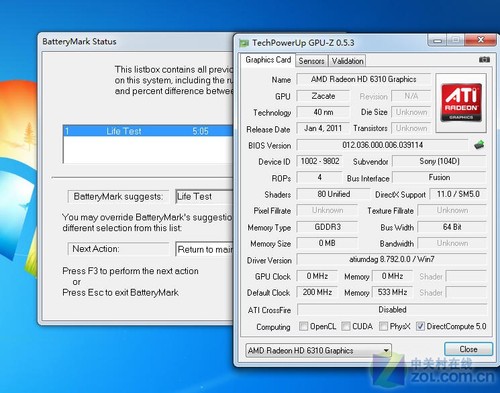Click the ROPs value 4
The image size is (500, 393).
coord(320,177)
